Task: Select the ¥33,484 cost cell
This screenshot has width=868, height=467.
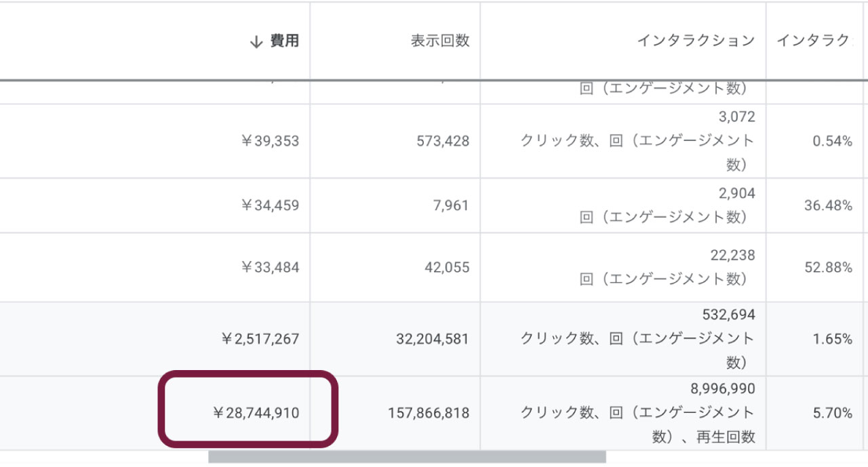Action: coord(270,268)
